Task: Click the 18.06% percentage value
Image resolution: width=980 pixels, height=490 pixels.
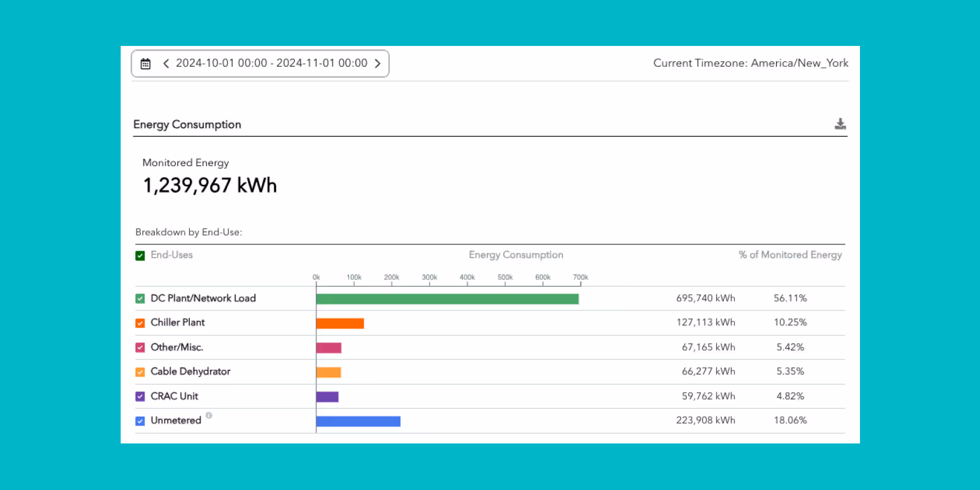Action: (790, 420)
